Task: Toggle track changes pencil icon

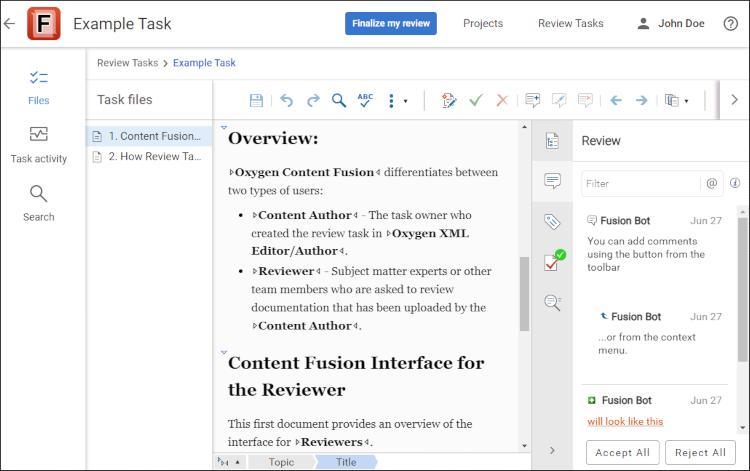Action: pyautogui.click(x=449, y=100)
